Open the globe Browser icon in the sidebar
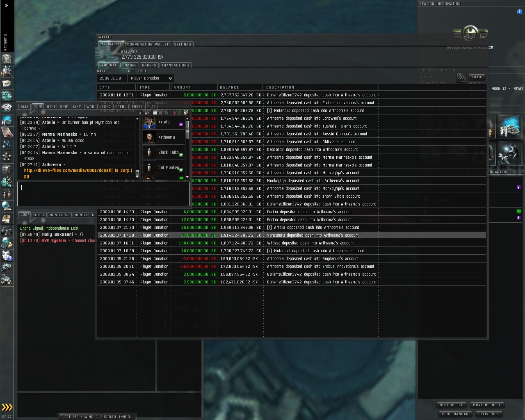Image resolution: width=525 pixels, height=420 pixels. 7,206
